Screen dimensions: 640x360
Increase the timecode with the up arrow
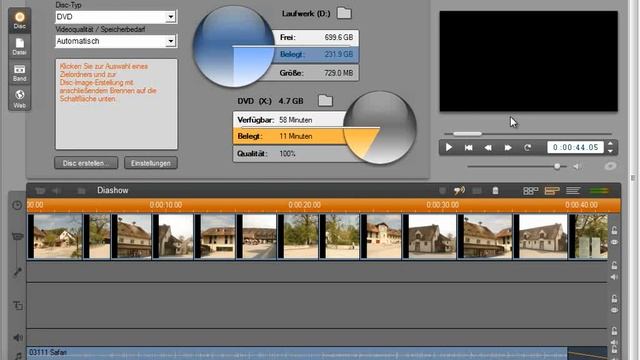[610, 144]
